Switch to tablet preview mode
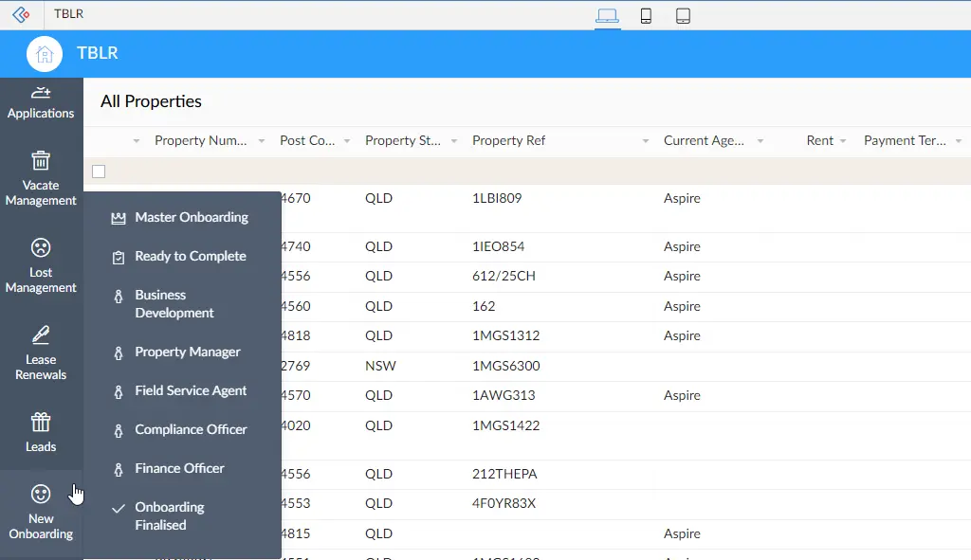This screenshot has height=560, width=971. click(x=683, y=15)
